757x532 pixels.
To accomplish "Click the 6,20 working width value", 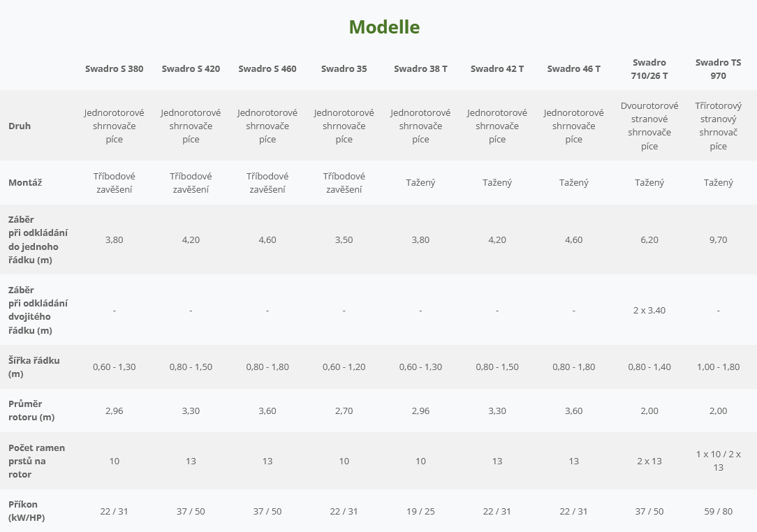I will [x=649, y=239].
